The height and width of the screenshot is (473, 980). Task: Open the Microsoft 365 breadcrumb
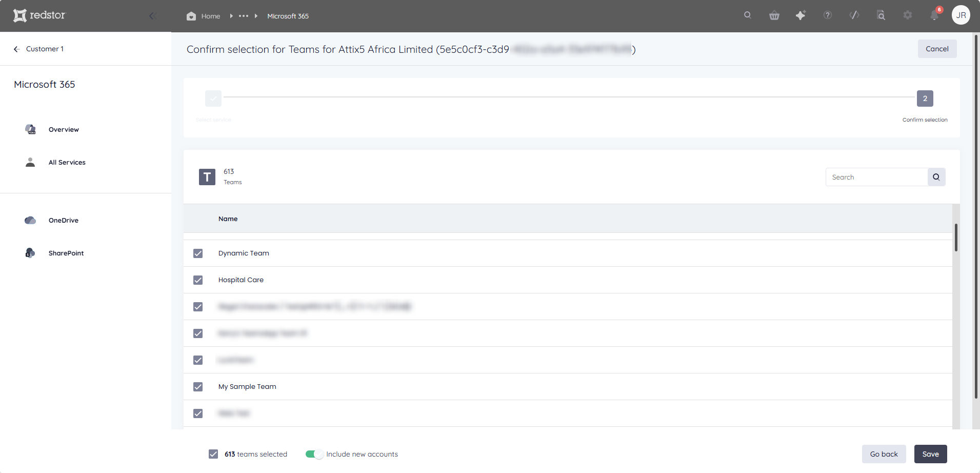pyautogui.click(x=288, y=16)
